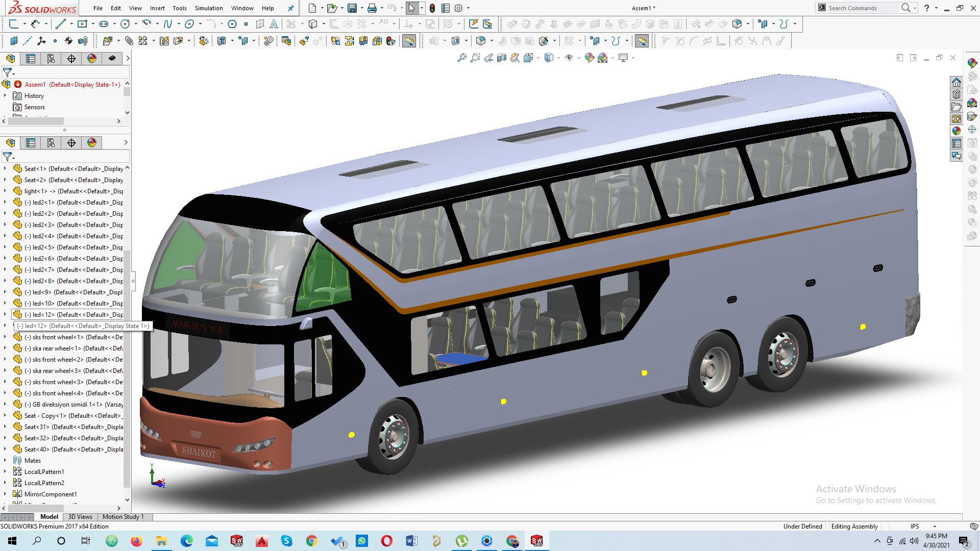980x551 pixels.
Task: Open the Simulation menu
Action: point(209,8)
